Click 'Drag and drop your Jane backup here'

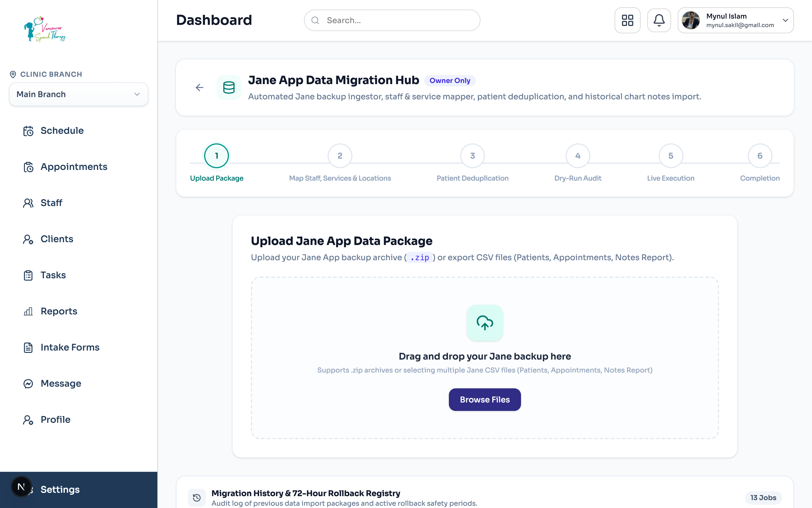pyautogui.click(x=484, y=356)
